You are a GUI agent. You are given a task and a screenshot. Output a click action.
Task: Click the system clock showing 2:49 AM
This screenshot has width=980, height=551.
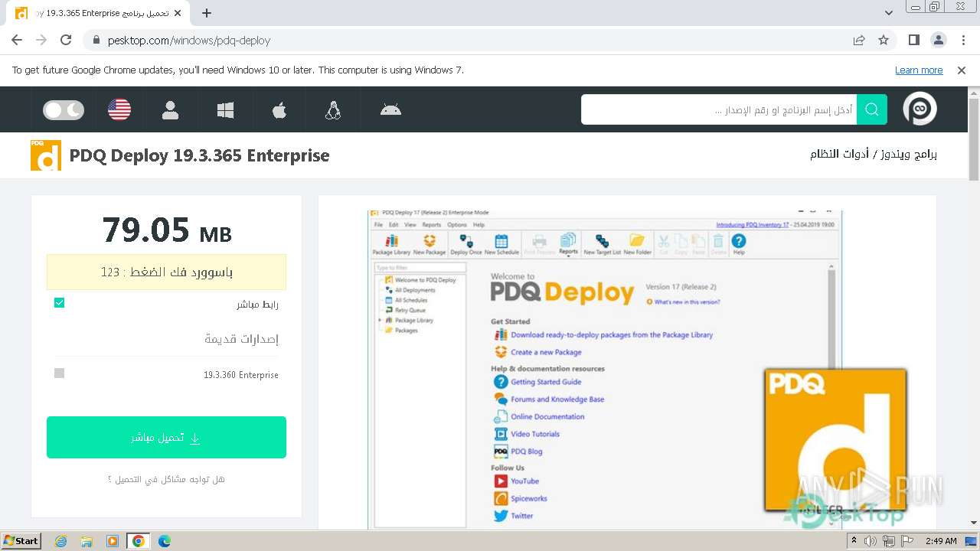click(x=940, y=541)
